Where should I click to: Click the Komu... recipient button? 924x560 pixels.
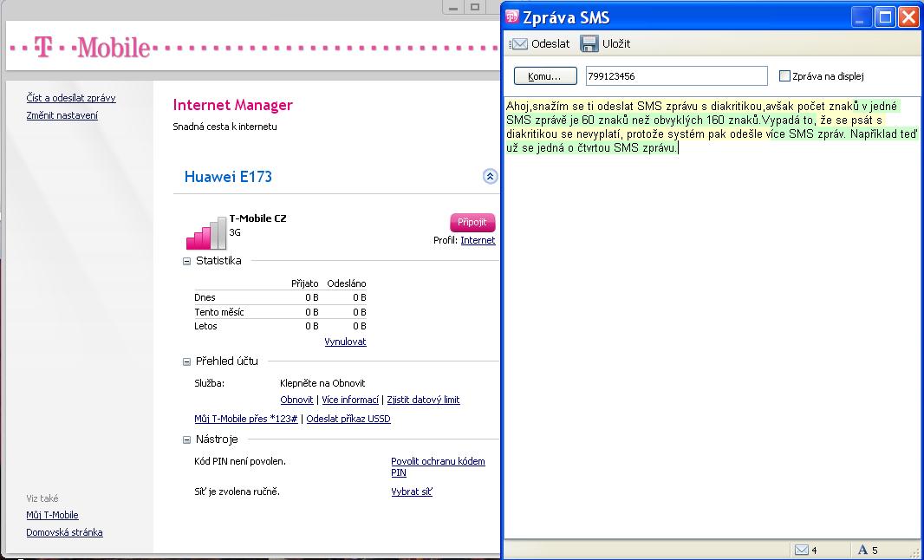click(x=545, y=76)
